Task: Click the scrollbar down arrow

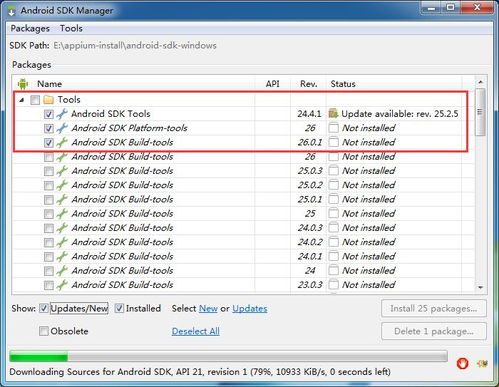Action: click(480, 287)
